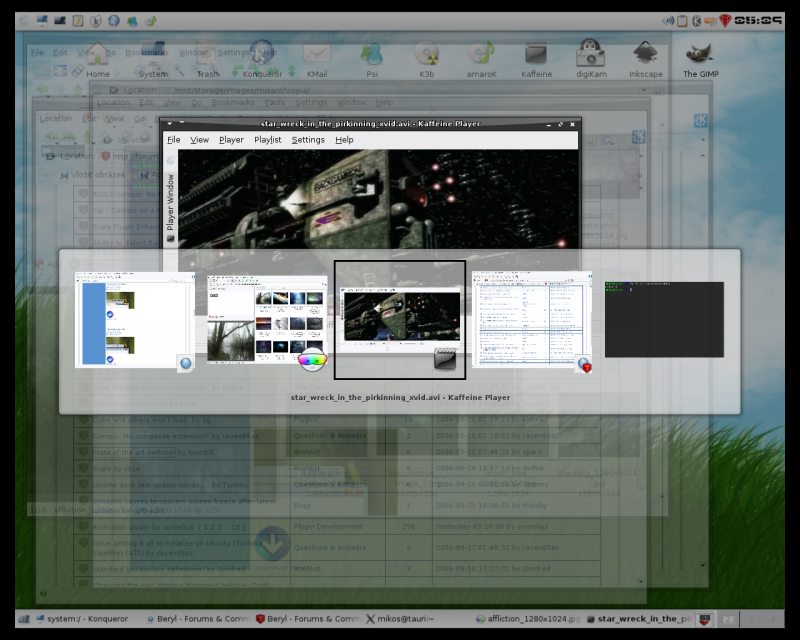Open the volume control tray icon
800x640 pixels.
[667, 20]
